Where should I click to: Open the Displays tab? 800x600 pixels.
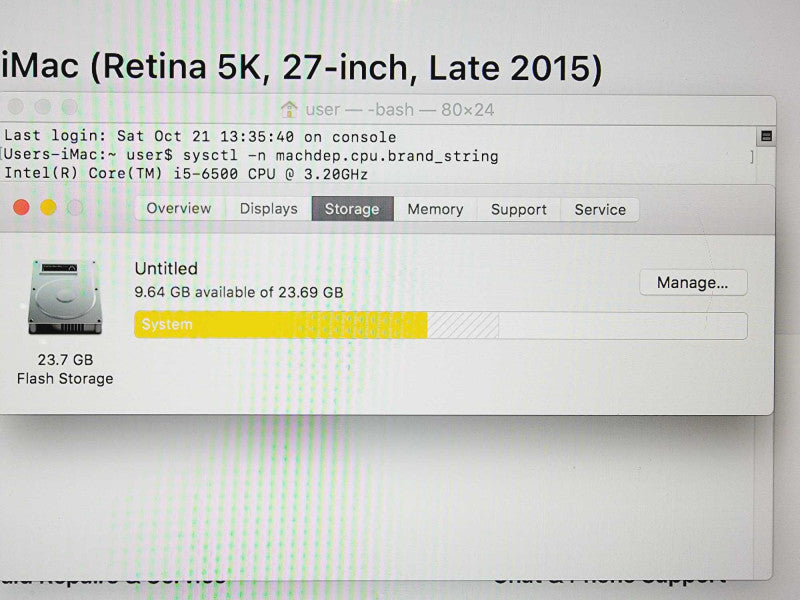268,209
